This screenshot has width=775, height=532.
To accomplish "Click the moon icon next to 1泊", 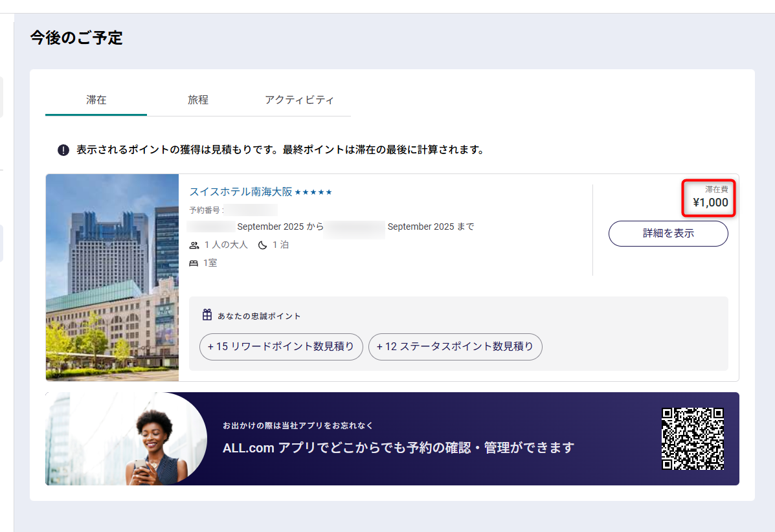I will pyautogui.click(x=262, y=245).
